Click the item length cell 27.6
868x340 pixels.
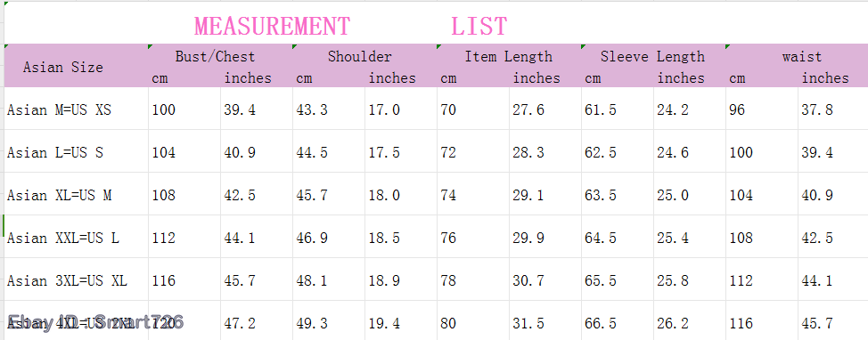coord(545,109)
